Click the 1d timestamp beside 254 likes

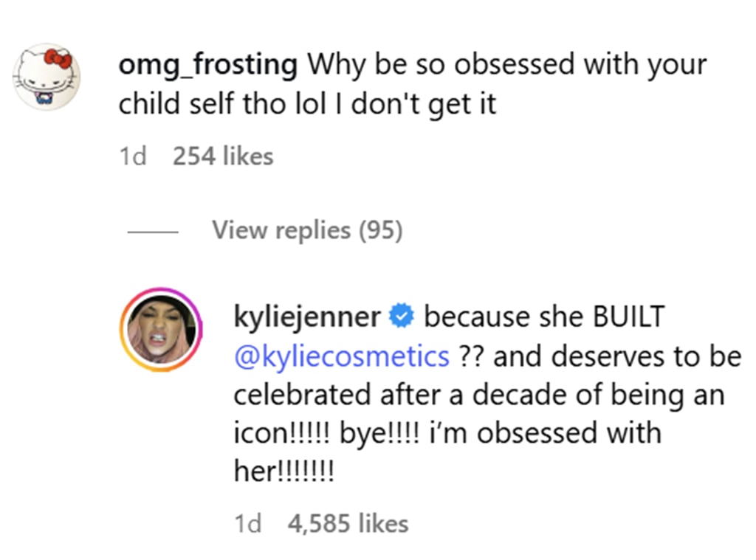(133, 156)
